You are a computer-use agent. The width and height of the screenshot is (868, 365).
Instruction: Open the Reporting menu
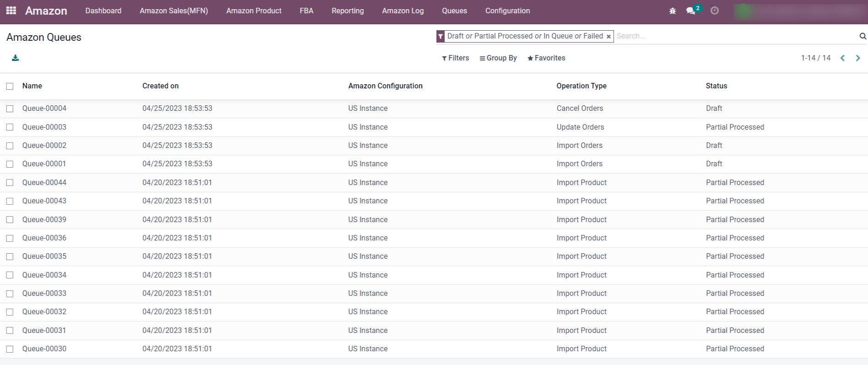348,11
